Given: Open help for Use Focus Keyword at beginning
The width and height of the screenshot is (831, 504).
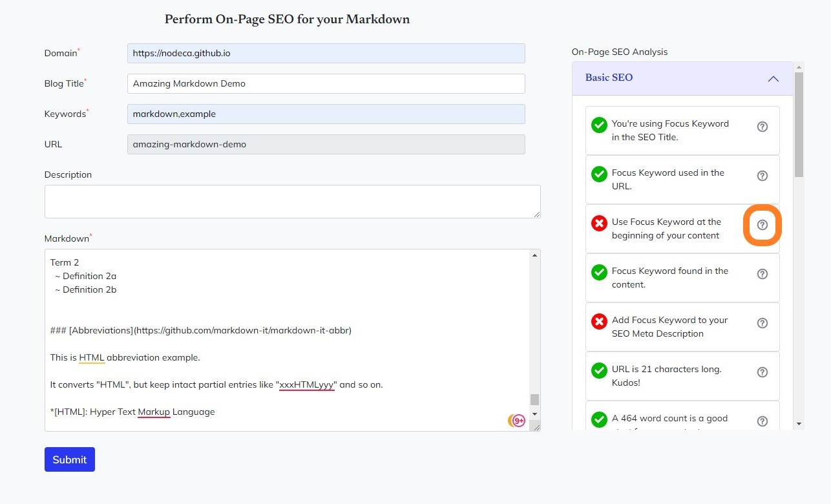Looking at the screenshot, I should click(x=762, y=225).
